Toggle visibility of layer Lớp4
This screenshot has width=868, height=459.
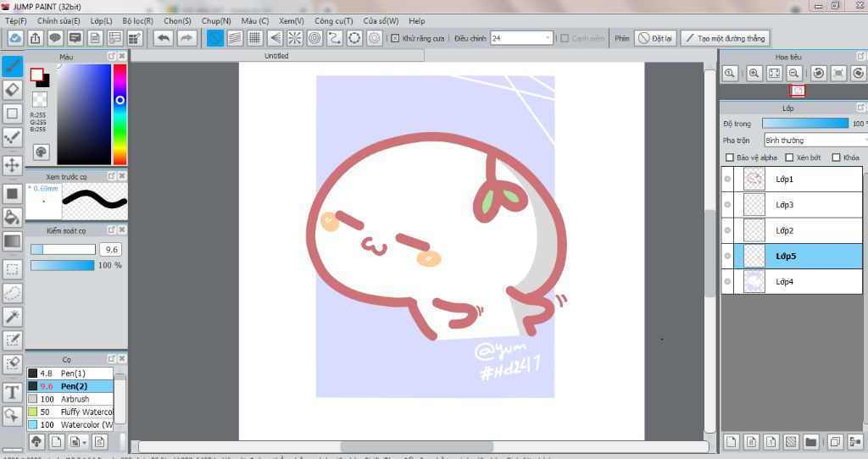(x=727, y=281)
